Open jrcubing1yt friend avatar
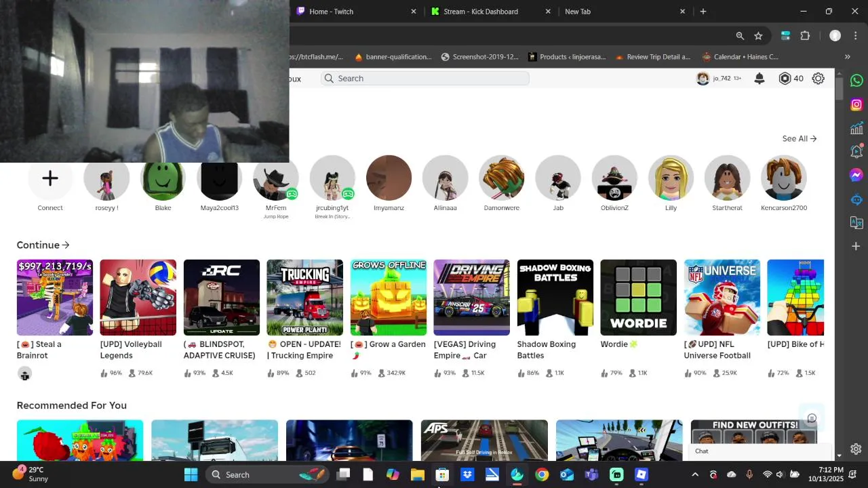Screen dimensions: 868x488 (332, 178)
